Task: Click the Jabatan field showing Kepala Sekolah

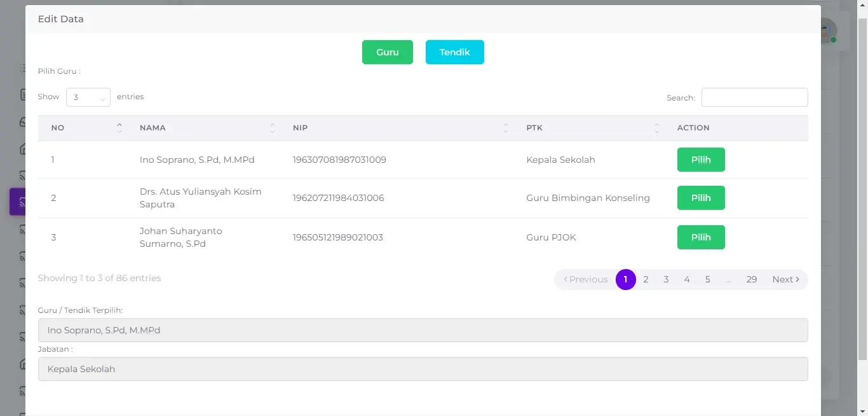Action: click(x=423, y=369)
